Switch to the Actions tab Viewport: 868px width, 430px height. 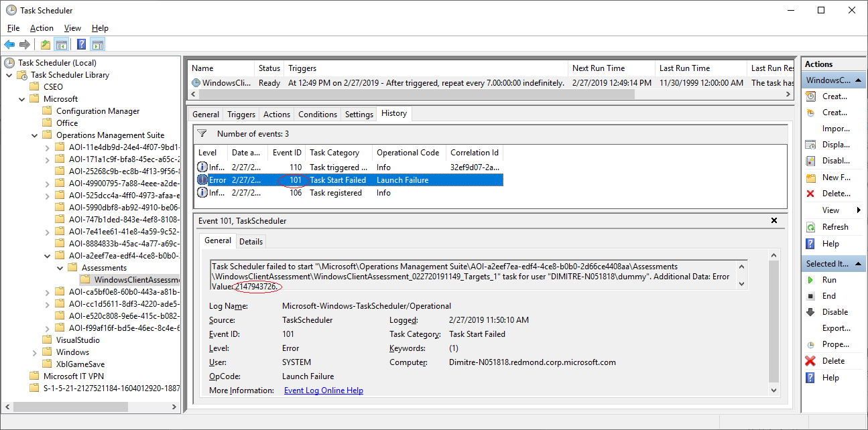pos(277,115)
